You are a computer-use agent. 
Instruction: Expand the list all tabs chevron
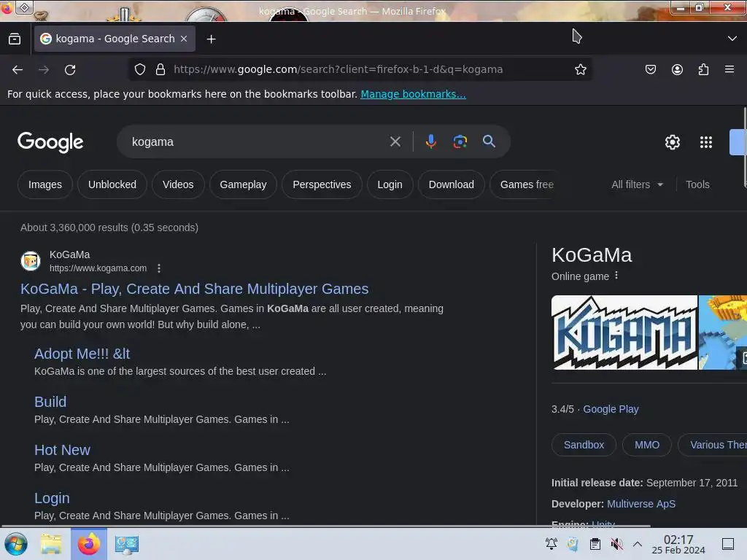[x=732, y=39]
